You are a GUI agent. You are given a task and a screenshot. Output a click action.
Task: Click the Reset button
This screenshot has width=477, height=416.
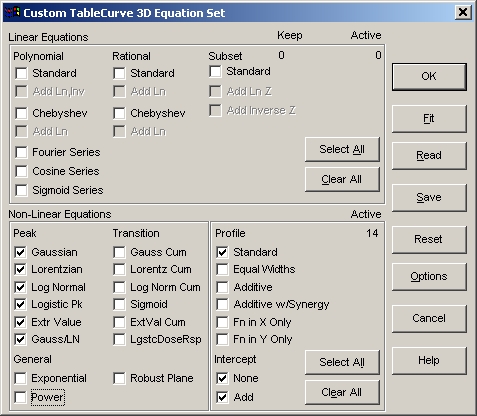click(x=429, y=239)
